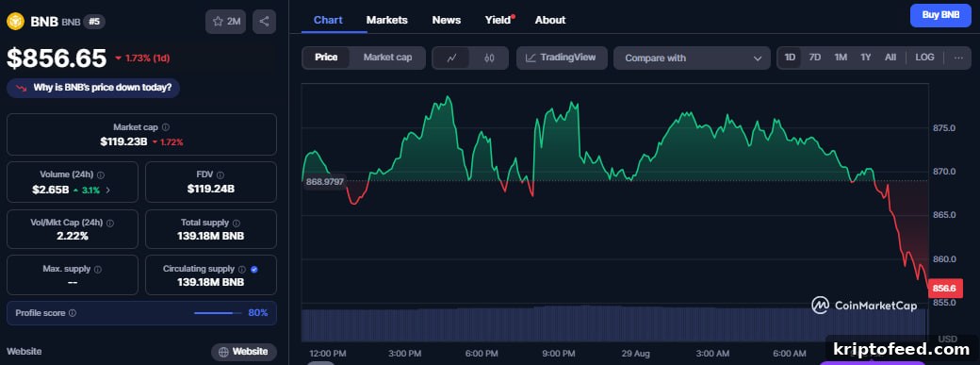
Task: Click the volume bars under the chart
Action: point(613,324)
